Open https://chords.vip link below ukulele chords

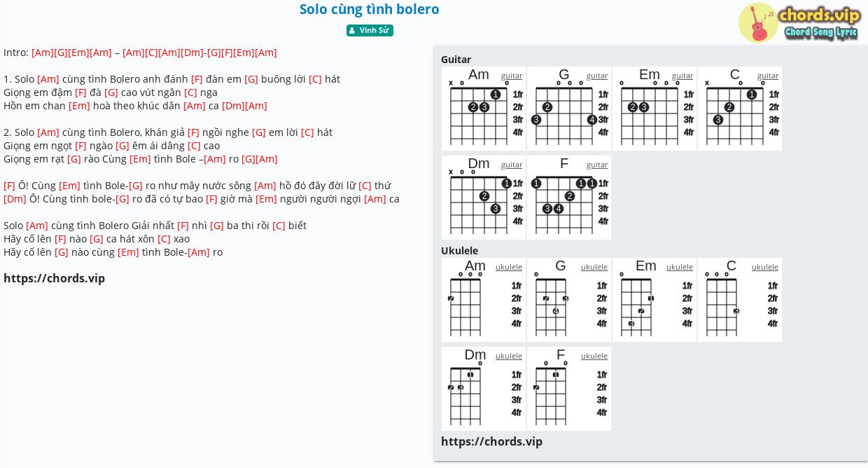pyautogui.click(x=491, y=441)
